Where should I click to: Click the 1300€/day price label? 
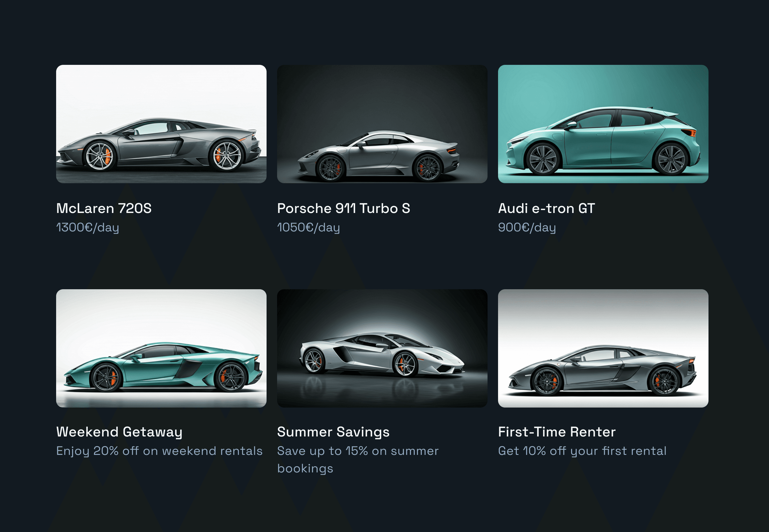pyautogui.click(x=88, y=228)
